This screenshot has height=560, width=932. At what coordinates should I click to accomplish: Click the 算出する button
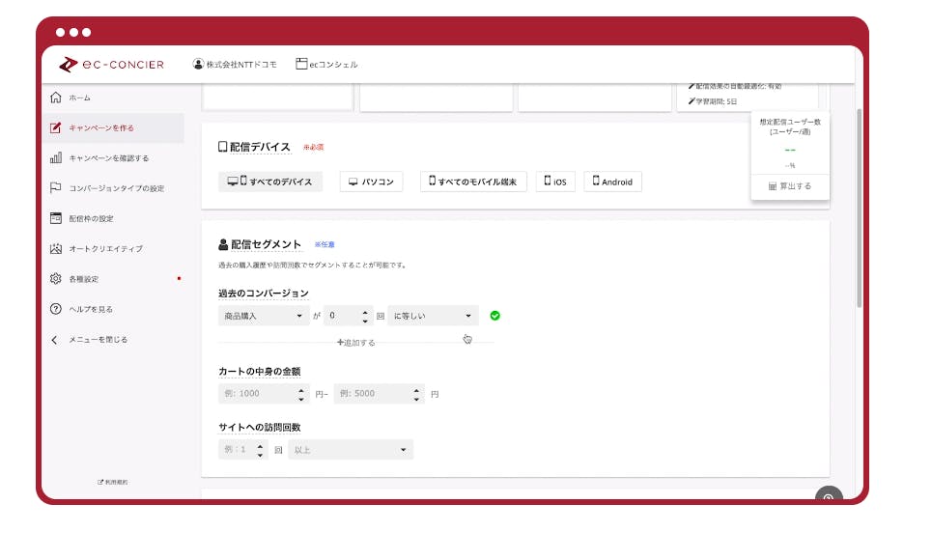coord(790,186)
